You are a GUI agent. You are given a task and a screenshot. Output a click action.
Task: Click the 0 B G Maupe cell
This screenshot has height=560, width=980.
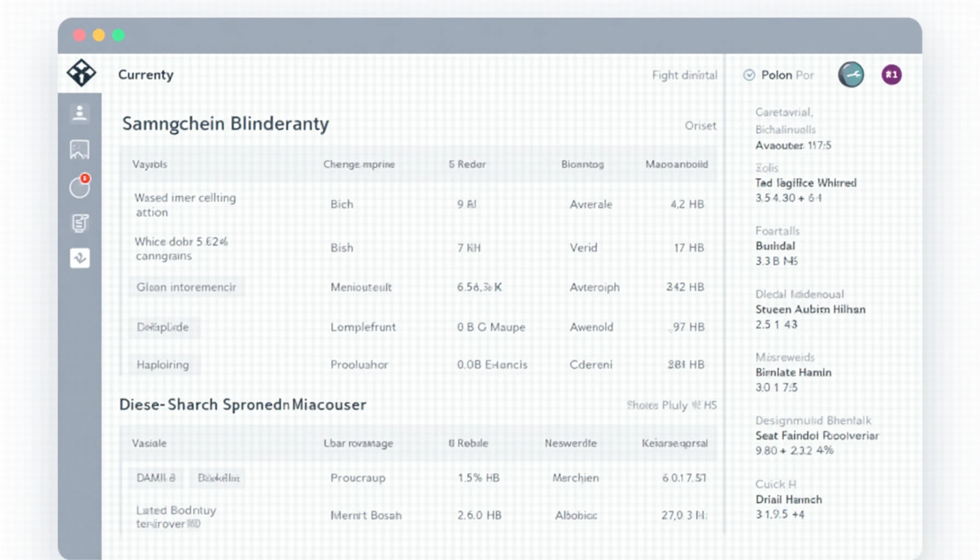tap(491, 327)
